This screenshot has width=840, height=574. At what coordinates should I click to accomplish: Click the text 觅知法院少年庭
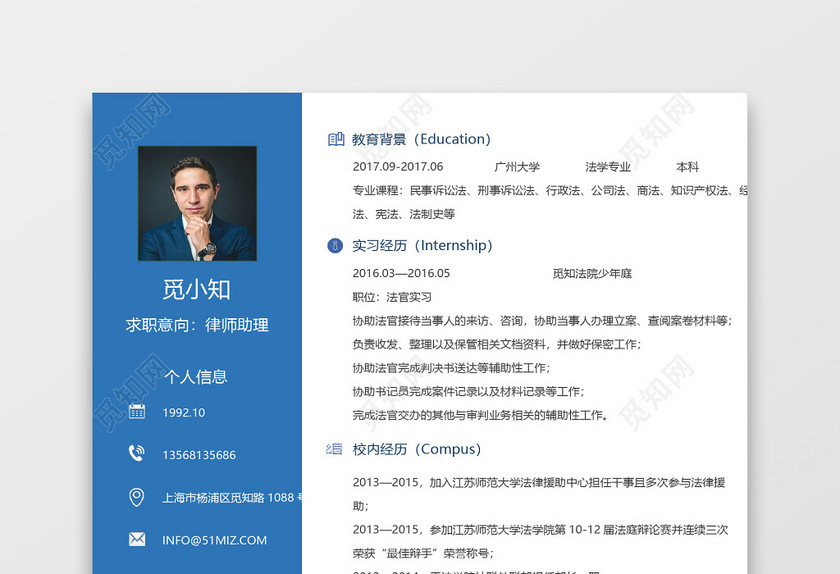point(592,273)
